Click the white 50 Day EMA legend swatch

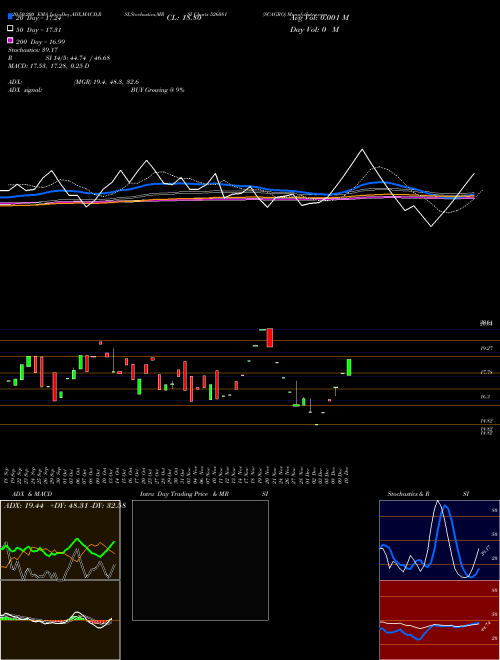tap(11, 29)
